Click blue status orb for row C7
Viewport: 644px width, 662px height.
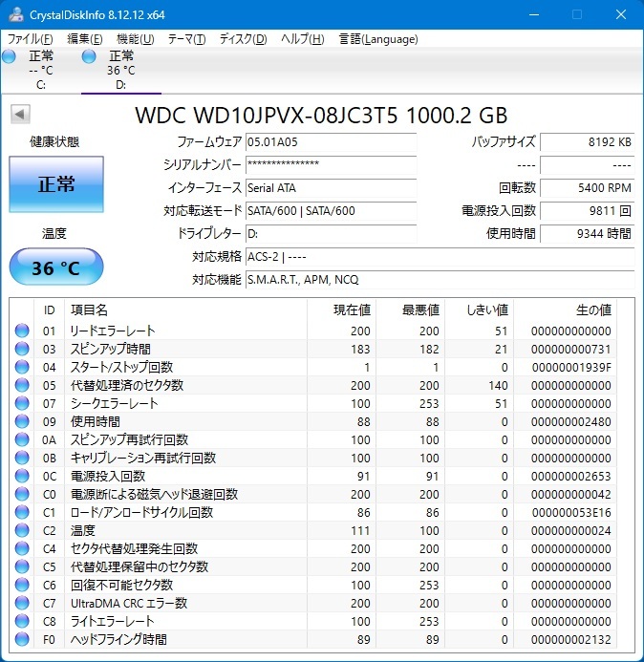click(22, 603)
